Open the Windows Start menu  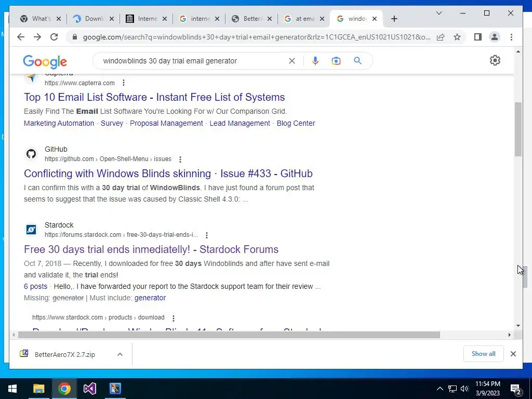[12, 389]
